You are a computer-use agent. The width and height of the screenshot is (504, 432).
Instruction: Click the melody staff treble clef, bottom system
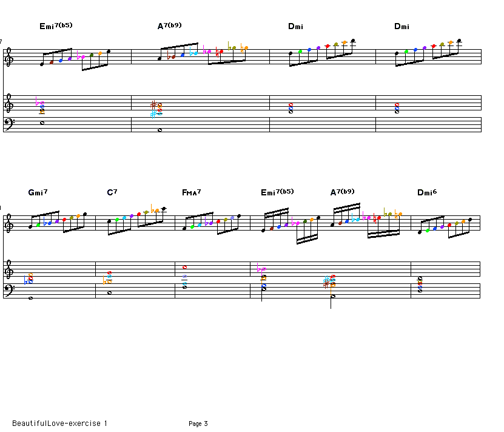[8, 224]
